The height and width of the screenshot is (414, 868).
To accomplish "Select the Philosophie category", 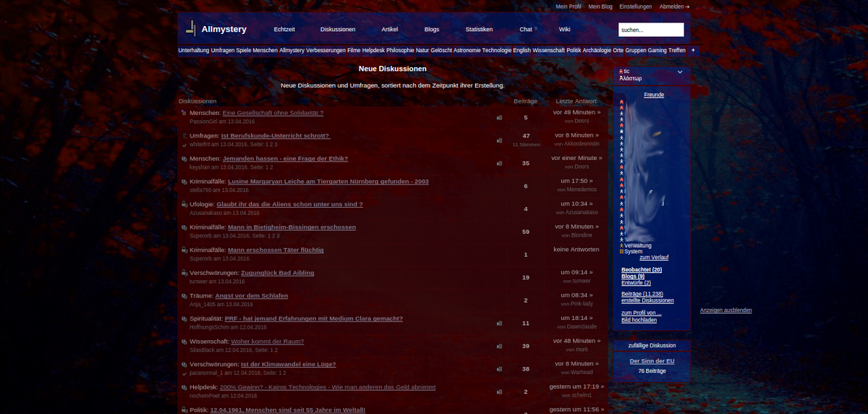I will click(x=400, y=51).
